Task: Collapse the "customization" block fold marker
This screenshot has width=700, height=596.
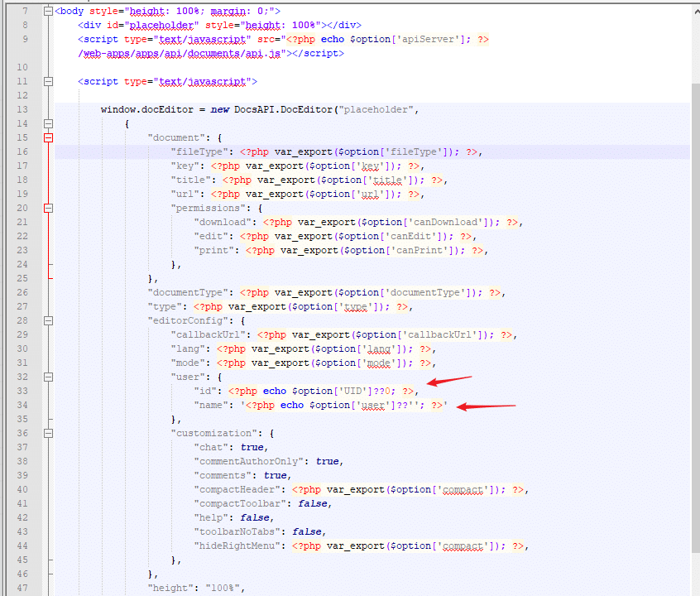Action: click(48, 433)
